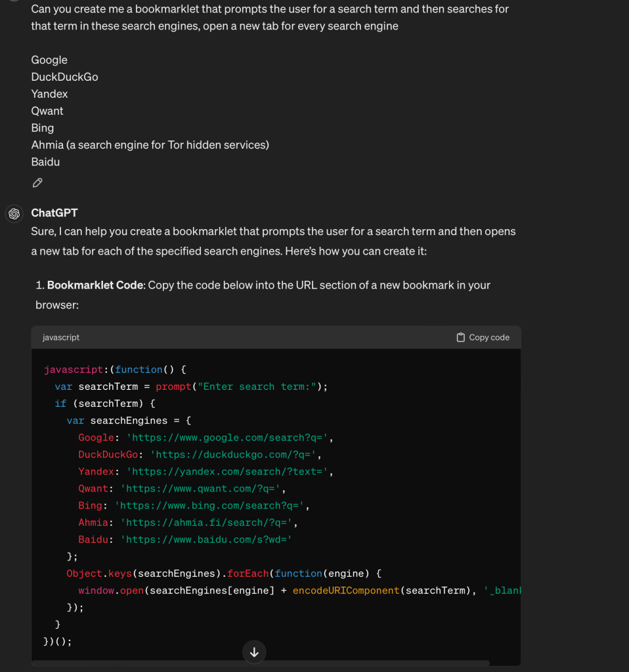Screen dimensions: 629x672
Task: Click the yandex.com URL string in code
Action: point(227,472)
